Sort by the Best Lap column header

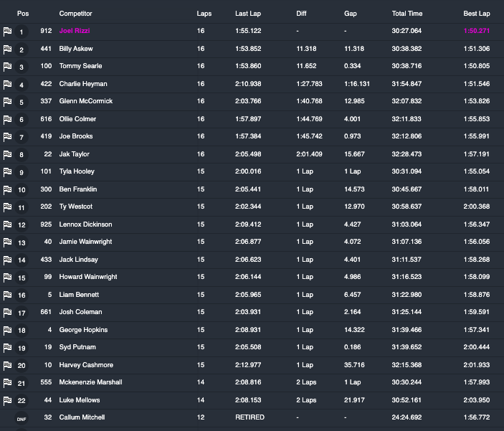477,14
